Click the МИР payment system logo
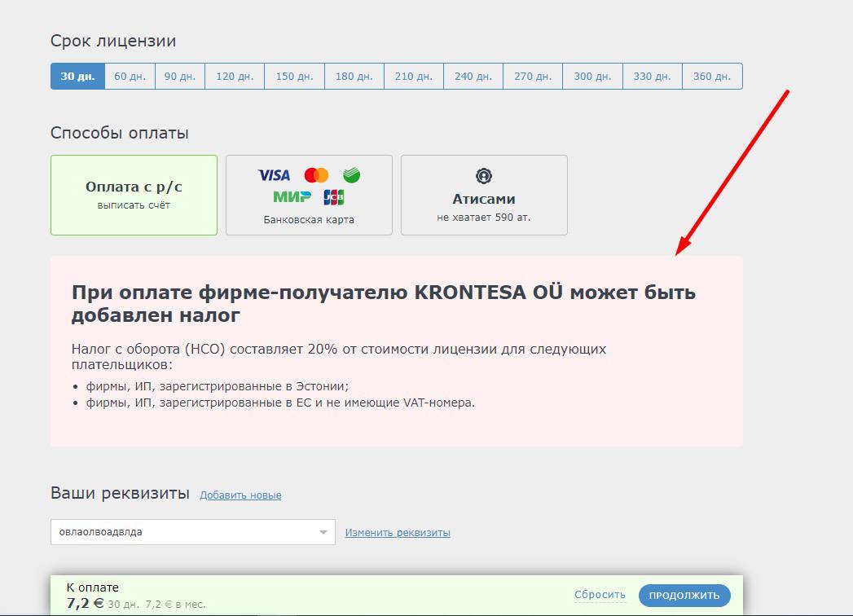 [x=292, y=196]
